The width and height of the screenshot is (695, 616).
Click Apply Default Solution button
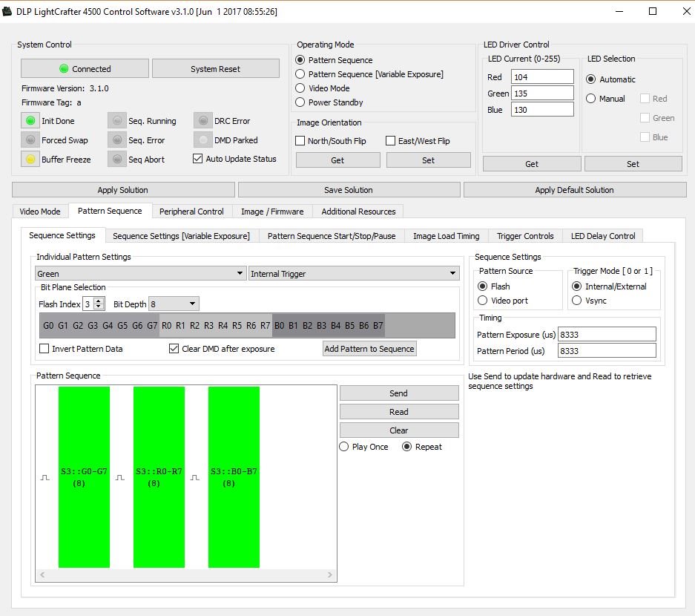(x=574, y=190)
